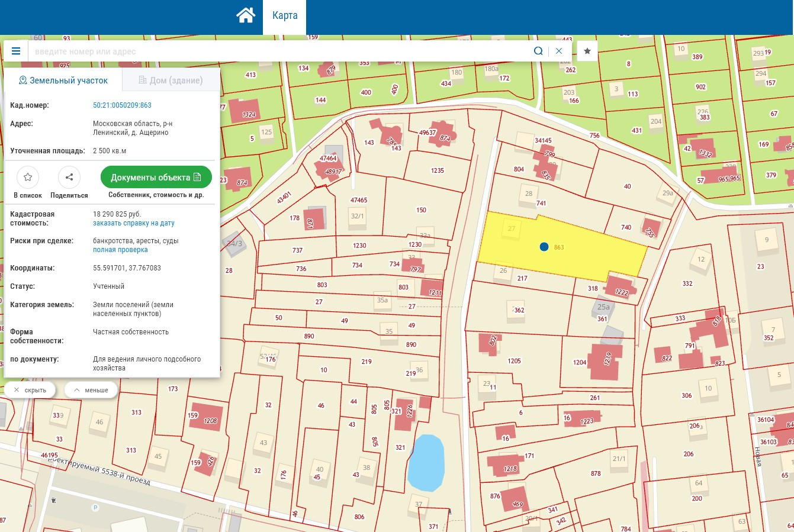Click the favorites star button by search
The height and width of the screenshot is (532, 794).
587,51
